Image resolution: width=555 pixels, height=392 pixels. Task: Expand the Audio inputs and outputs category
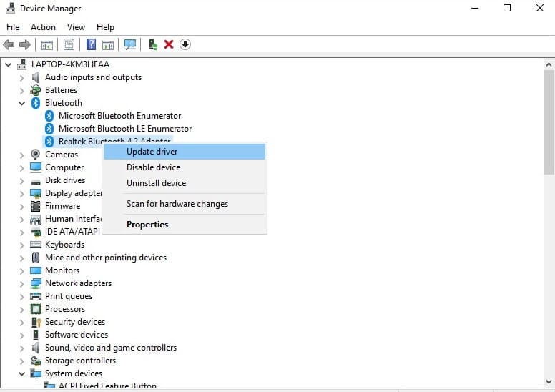point(21,77)
